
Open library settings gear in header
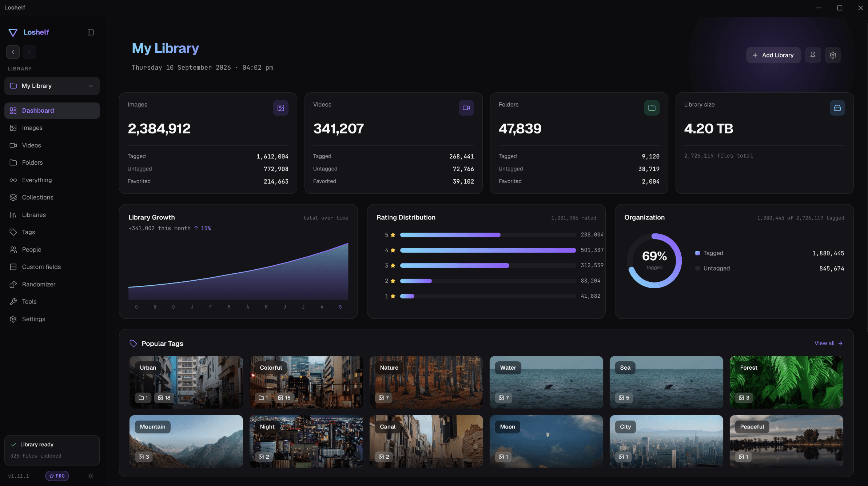pos(833,55)
